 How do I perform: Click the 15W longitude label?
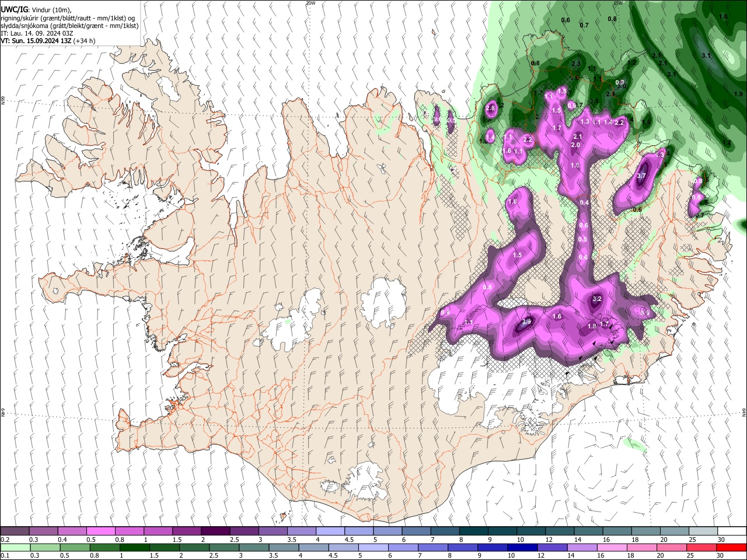[x=618, y=3]
